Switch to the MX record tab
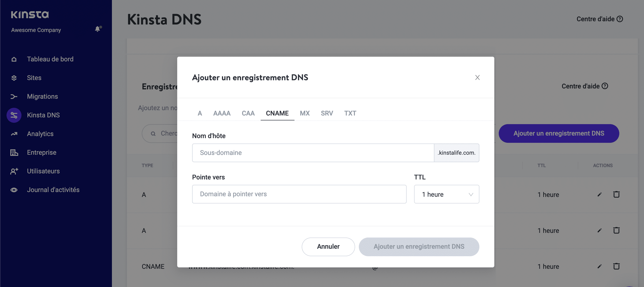This screenshot has height=287, width=644. tap(305, 113)
